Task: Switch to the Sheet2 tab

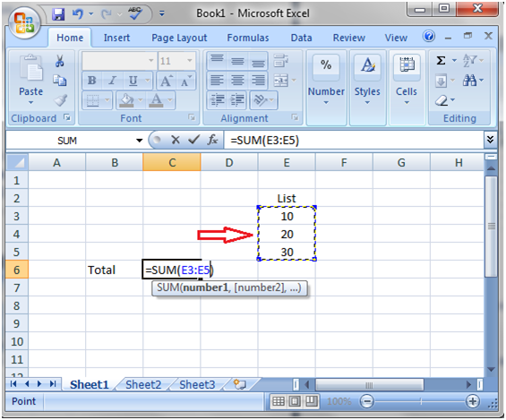Action: point(143,384)
